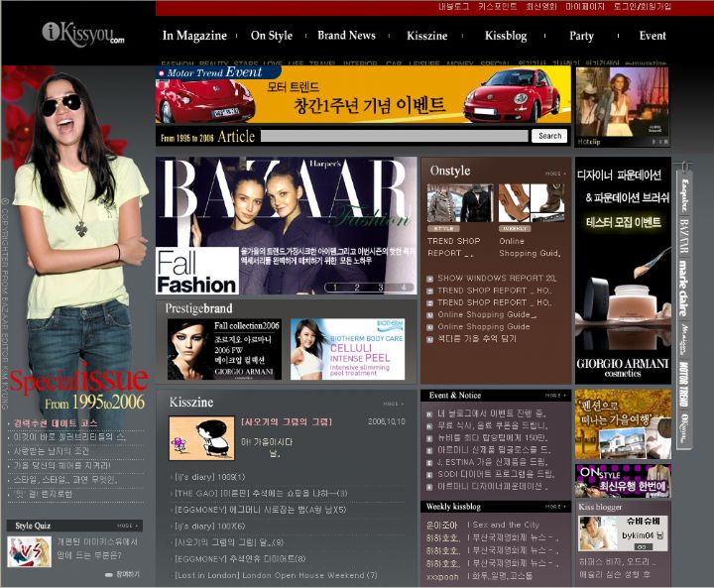Image resolution: width=714 pixels, height=588 pixels.
Task: Open the BAZAAR magazine side tab
Action: (684, 236)
